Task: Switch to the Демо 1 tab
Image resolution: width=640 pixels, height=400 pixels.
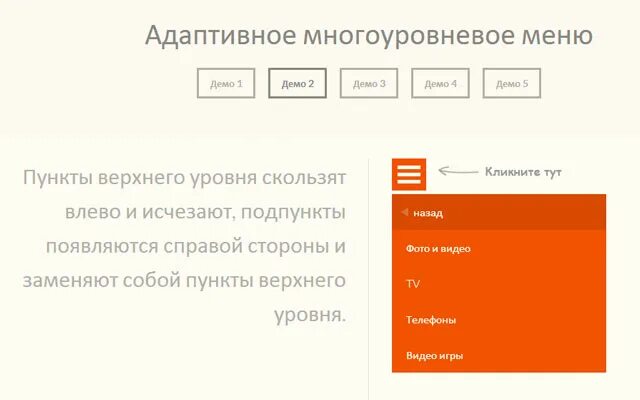Action: tap(226, 83)
